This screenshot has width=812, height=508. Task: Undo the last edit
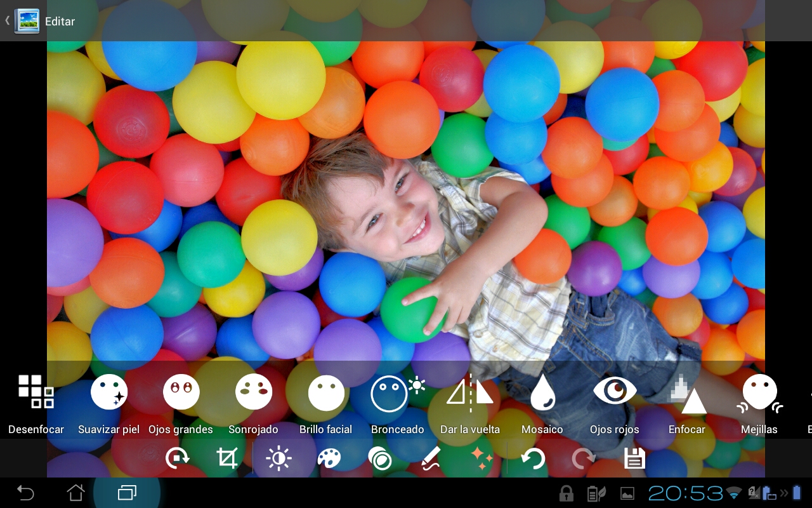coord(533,458)
